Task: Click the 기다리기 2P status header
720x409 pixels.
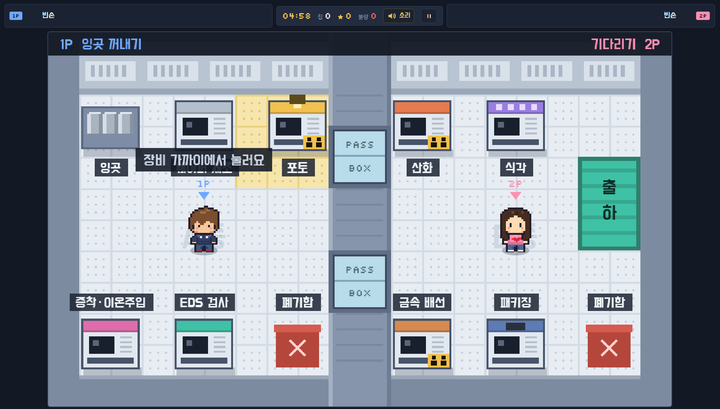Action: coord(625,44)
